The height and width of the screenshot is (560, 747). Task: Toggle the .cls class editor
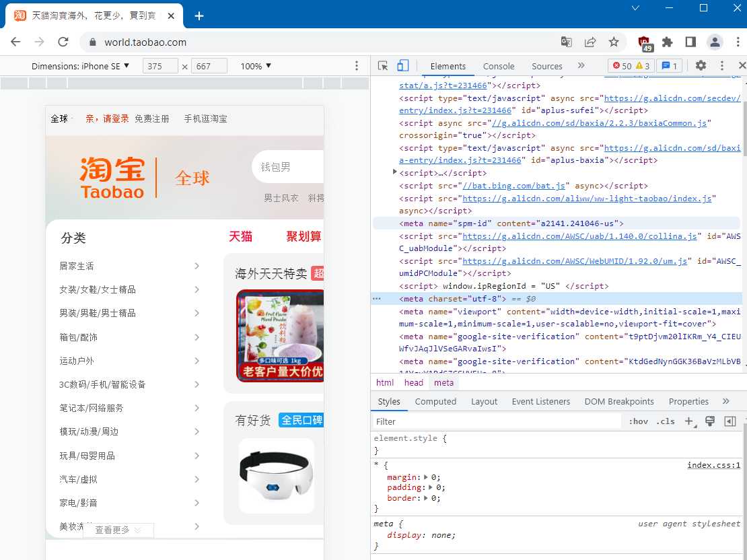(x=666, y=421)
